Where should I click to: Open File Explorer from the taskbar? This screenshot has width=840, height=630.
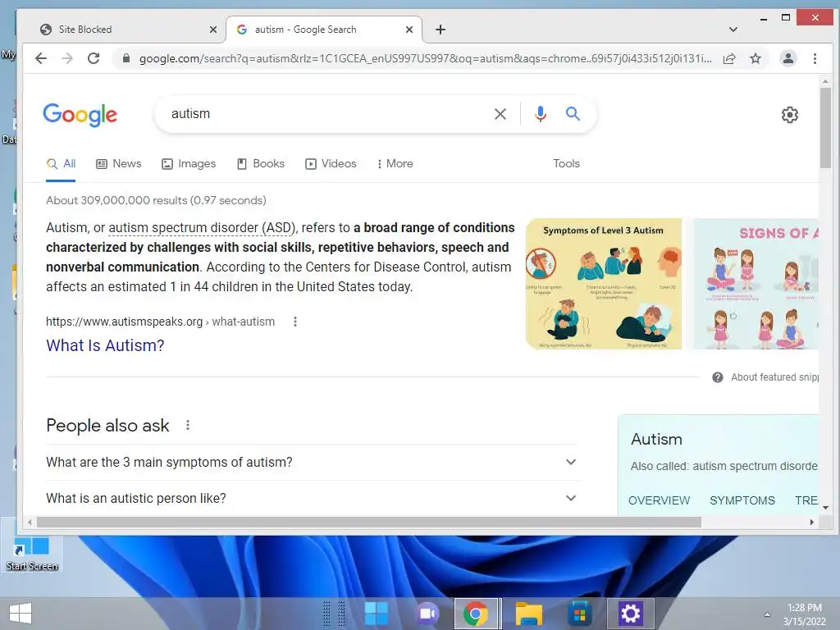click(x=529, y=614)
